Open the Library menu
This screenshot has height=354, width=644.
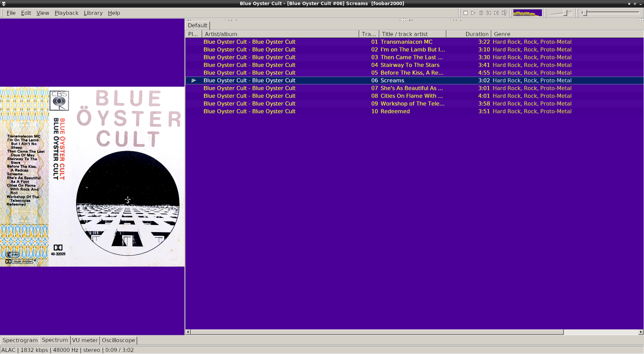click(93, 13)
